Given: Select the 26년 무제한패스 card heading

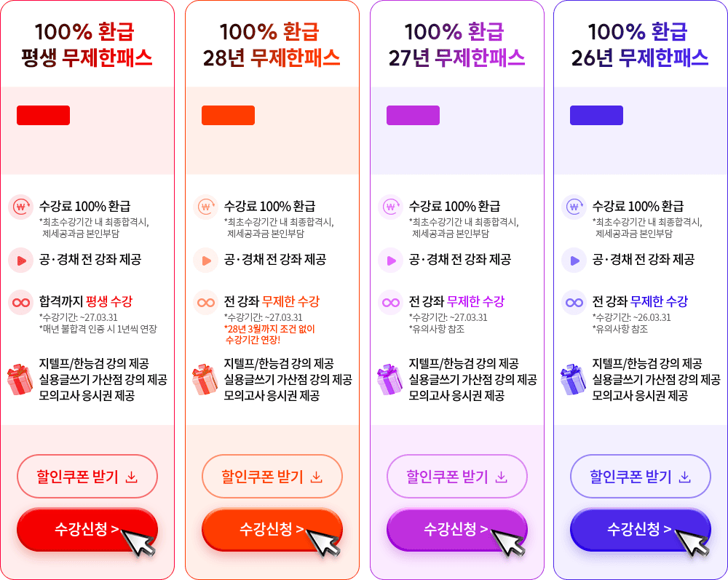Looking at the screenshot, I should click(x=640, y=45).
